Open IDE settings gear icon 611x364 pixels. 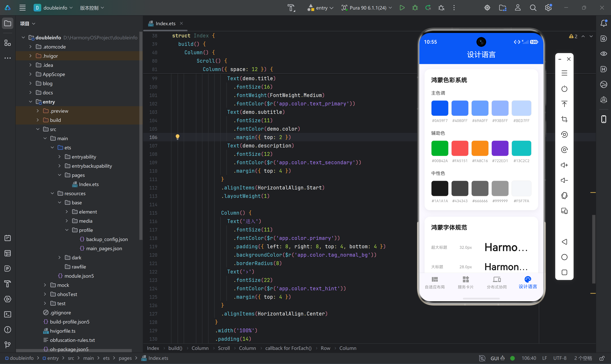[x=548, y=8]
